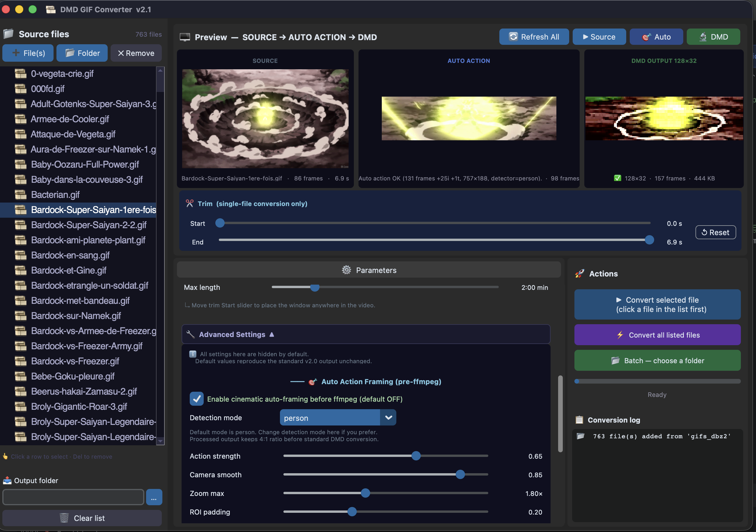This screenshot has width=756, height=532.
Task: Select Bardock-ami-planete-plant.gif in the file list
Action: (x=78, y=240)
